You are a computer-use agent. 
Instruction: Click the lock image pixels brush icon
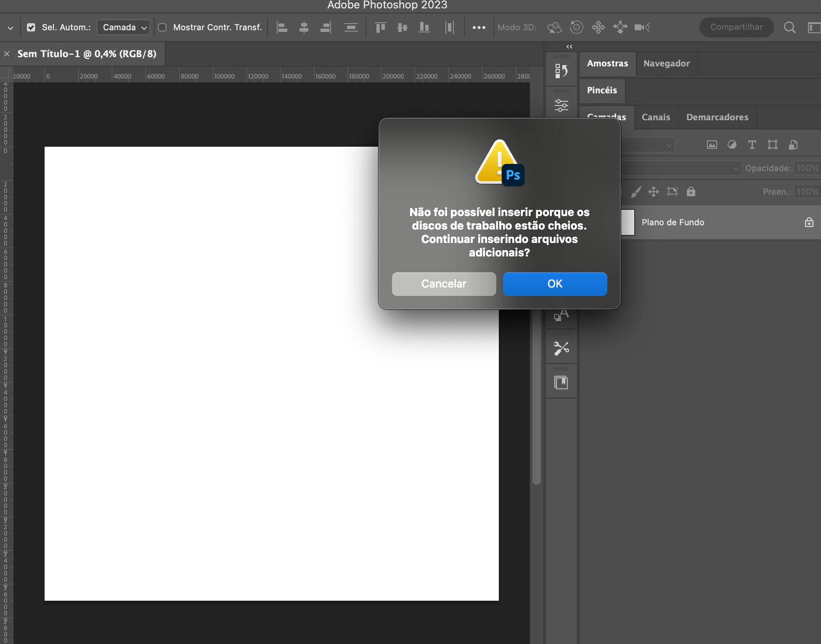(636, 192)
